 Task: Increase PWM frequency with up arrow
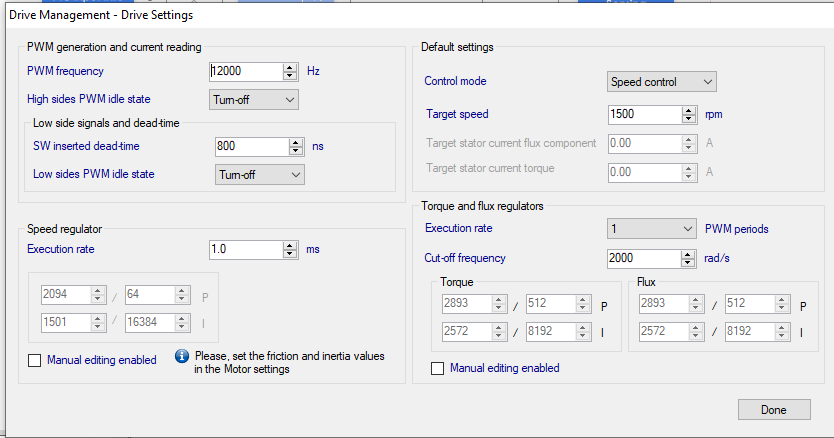coord(290,67)
